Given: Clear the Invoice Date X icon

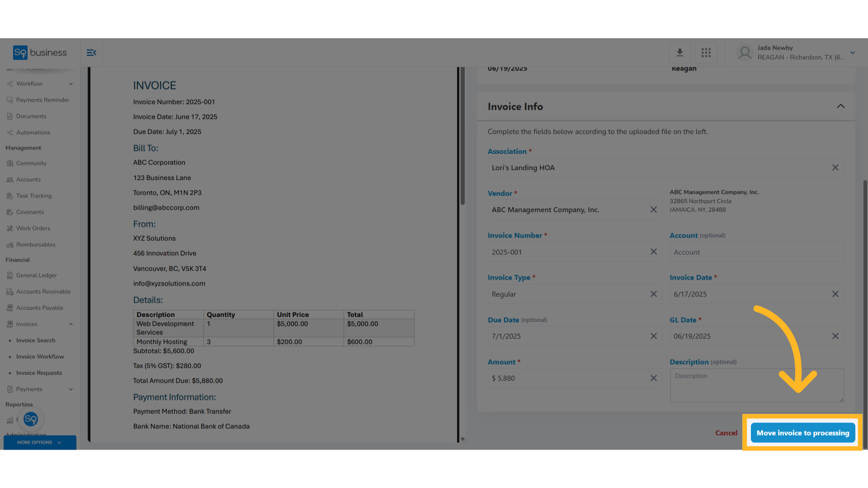Looking at the screenshot, I should coord(835,294).
